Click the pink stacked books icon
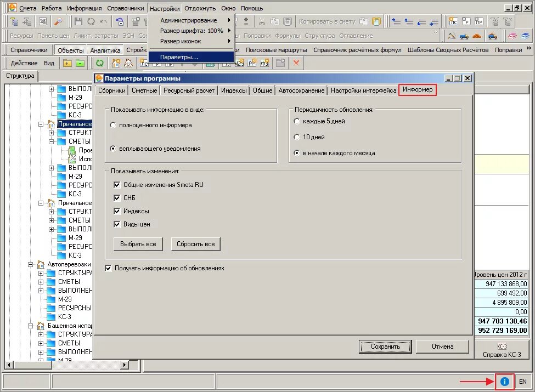Viewport: 535px width, 392px height. (x=513, y=36)
